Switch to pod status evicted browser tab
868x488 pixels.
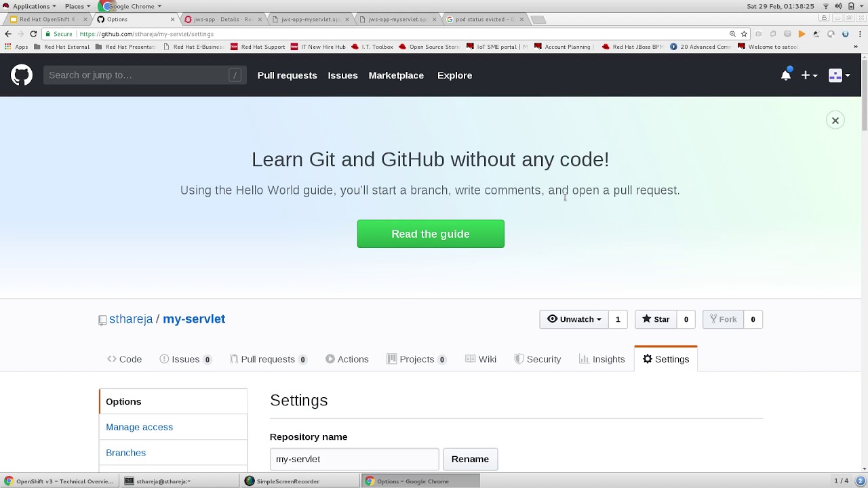pos(484,19)
